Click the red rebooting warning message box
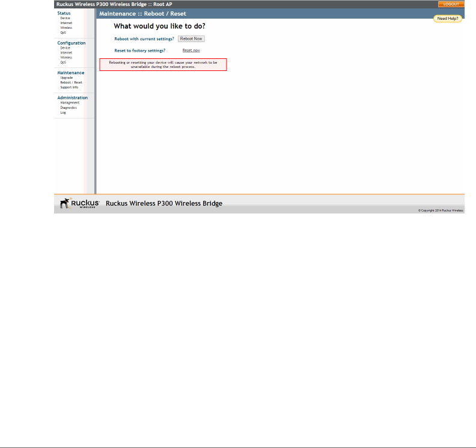This screenshot has height=448, width=476. pyautogui.click(x=163, y=65)
